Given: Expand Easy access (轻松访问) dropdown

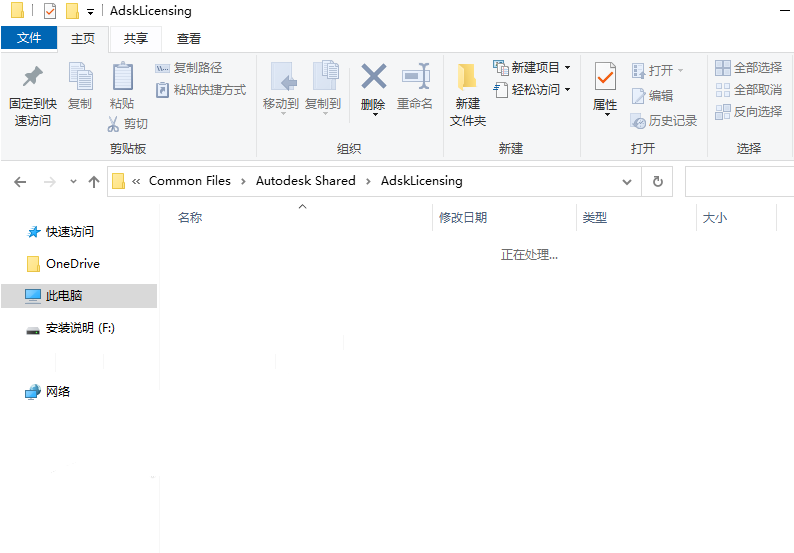Looking at the screenshot, I should pyautogui.click(x=568, y=90).
